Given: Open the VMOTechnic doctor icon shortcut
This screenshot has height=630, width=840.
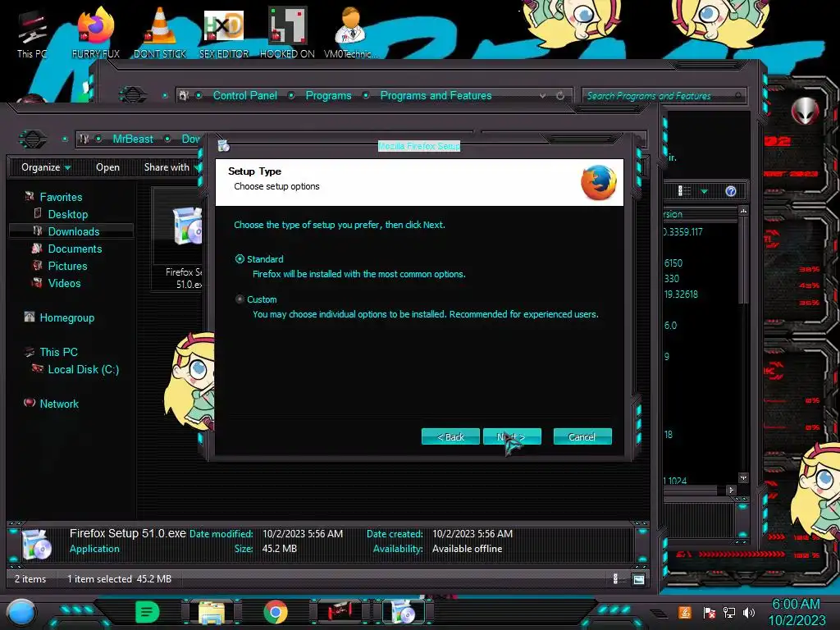Looking at the screenshot, I should 350,33.
